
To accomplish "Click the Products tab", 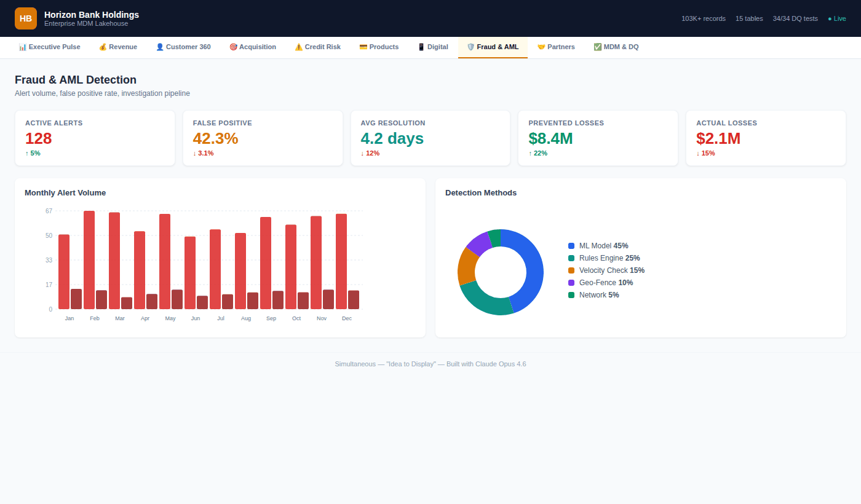I will [x=379, y=47].
